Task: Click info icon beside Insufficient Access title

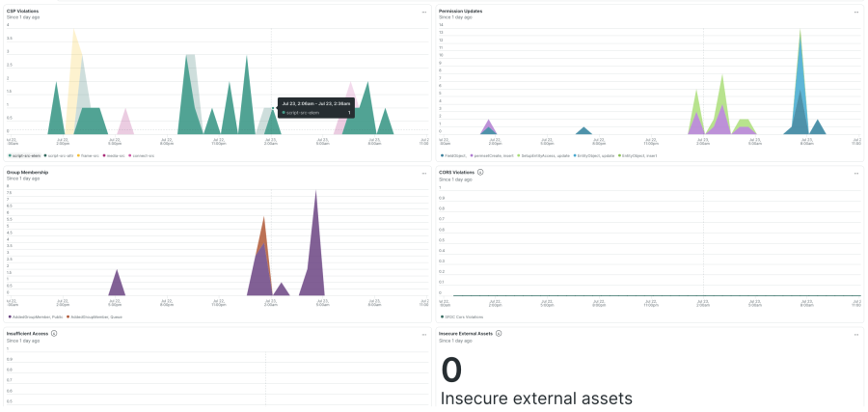Action: pos(54,334)
